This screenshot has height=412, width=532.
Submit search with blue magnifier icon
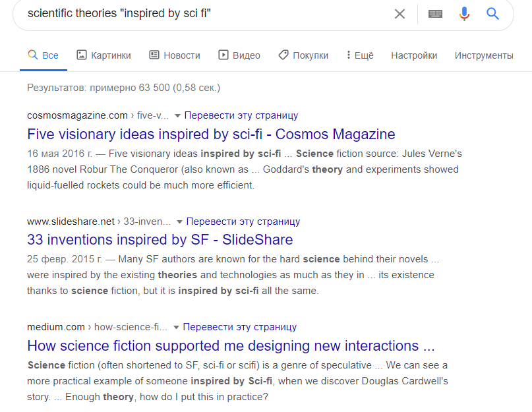pyautogui.click(x=492, y=14)
